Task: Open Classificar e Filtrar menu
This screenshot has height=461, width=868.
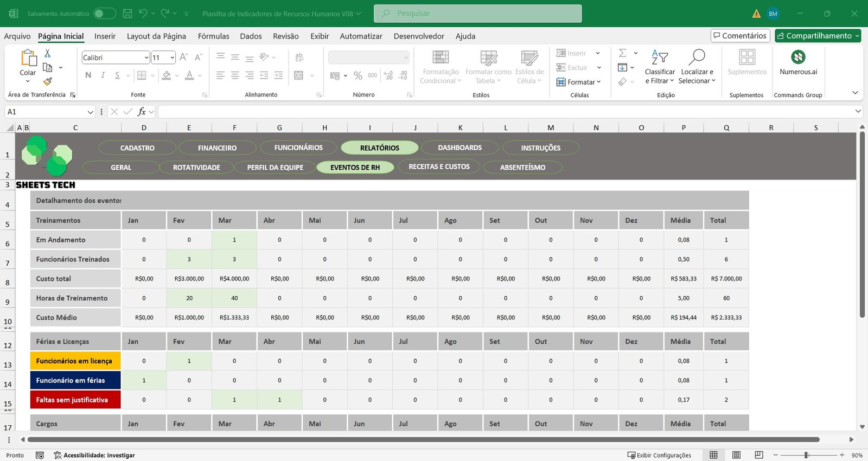Action: pyautogui.click(x=660, y=67)
